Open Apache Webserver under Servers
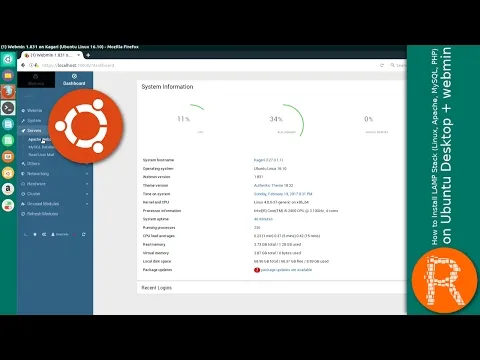This screenshot has width=480, height=360. coord(39,139)
